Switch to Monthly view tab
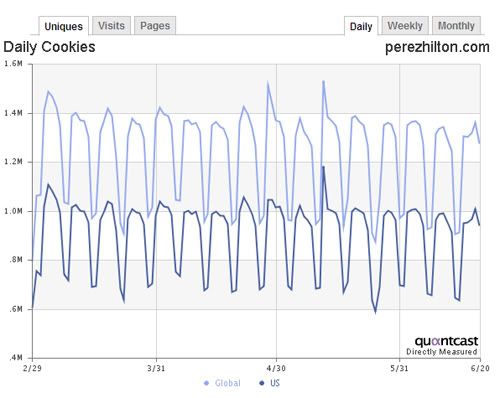 point(456,25)
